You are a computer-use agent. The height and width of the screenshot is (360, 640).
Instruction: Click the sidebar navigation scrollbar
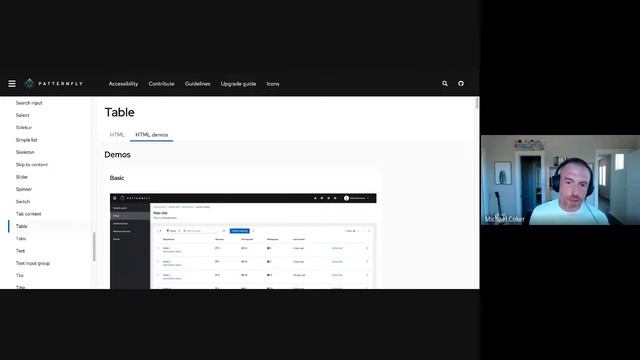(x=94, y=247)
